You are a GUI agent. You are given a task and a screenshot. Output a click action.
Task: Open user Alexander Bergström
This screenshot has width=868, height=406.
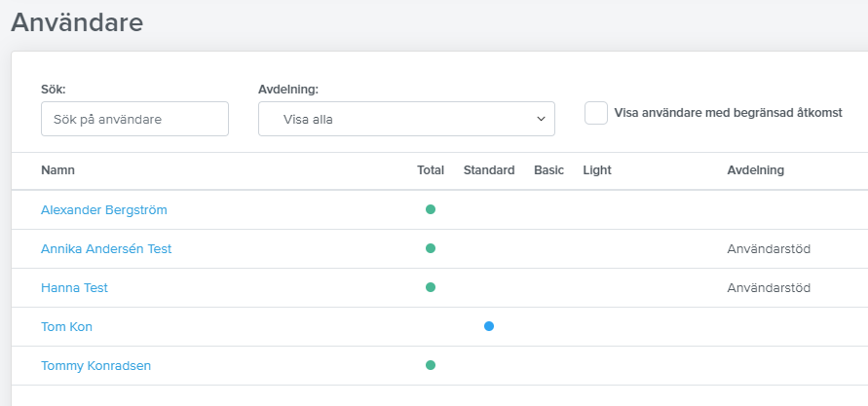(104, 210)
